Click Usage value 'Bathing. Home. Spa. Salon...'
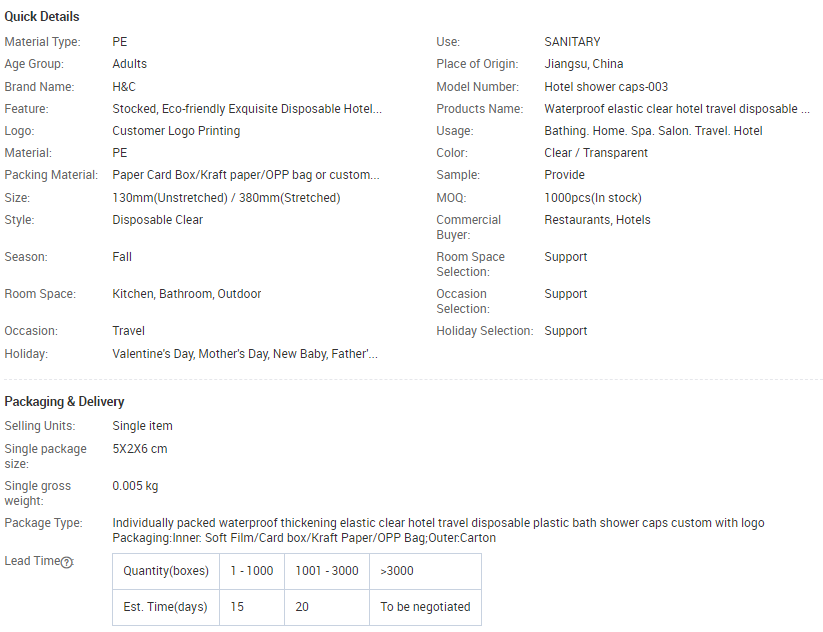The height and width of the screenshot is (632, 823). coord(653,131)
